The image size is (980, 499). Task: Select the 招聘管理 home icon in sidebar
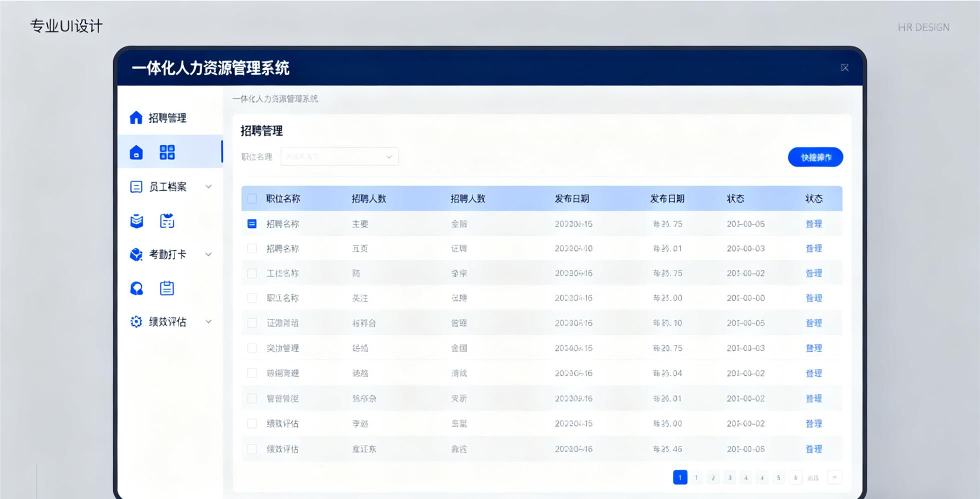[135, 117]
